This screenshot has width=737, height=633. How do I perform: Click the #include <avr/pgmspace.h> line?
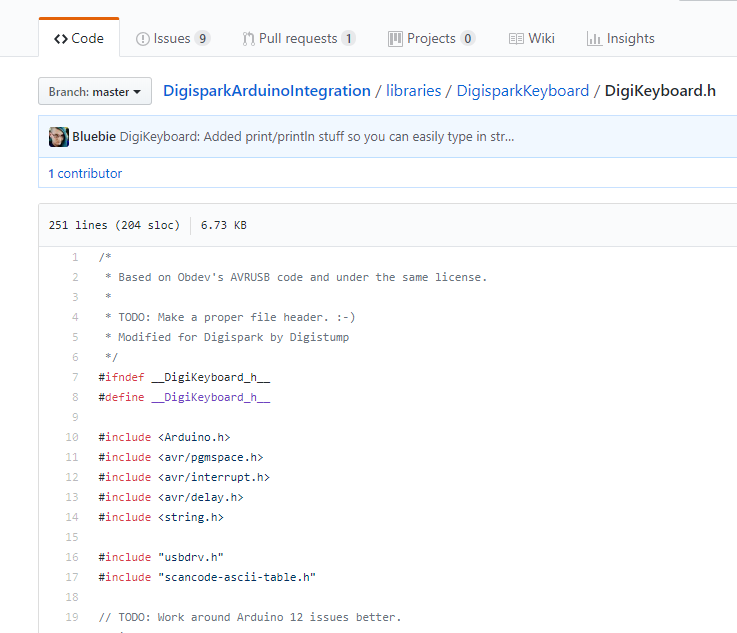tap(181, 457)
